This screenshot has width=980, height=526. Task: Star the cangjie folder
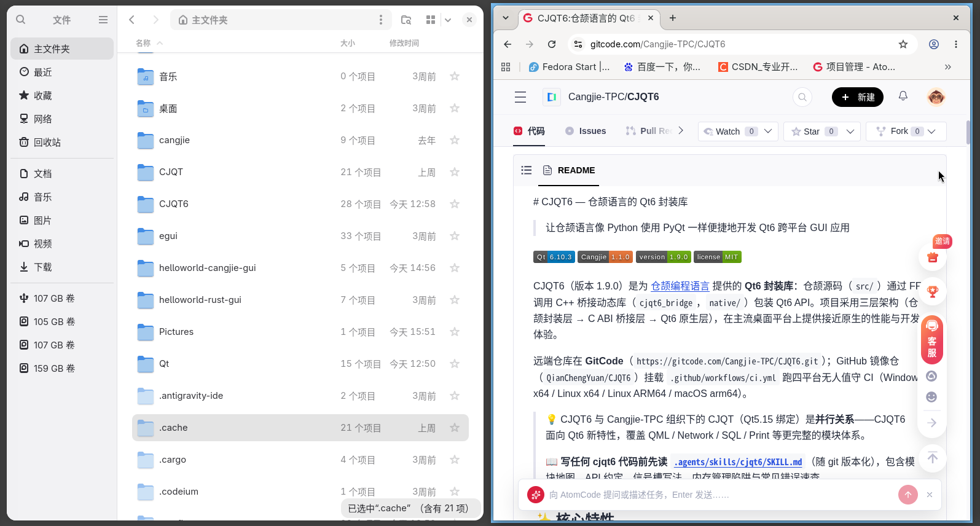[455, 140]
